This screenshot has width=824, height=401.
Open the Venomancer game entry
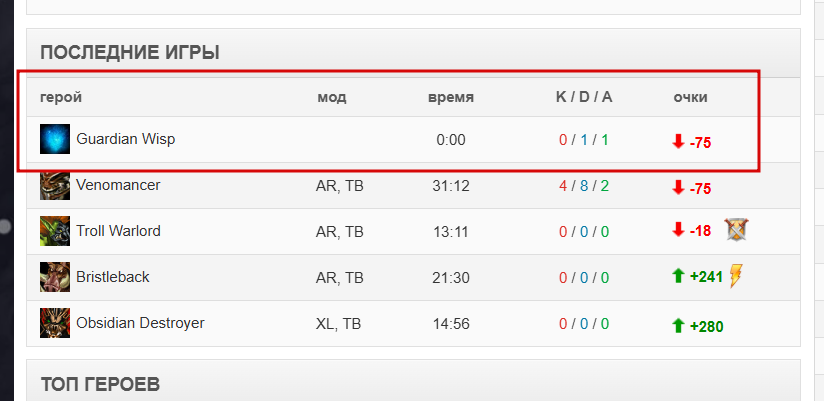(118, 185)
